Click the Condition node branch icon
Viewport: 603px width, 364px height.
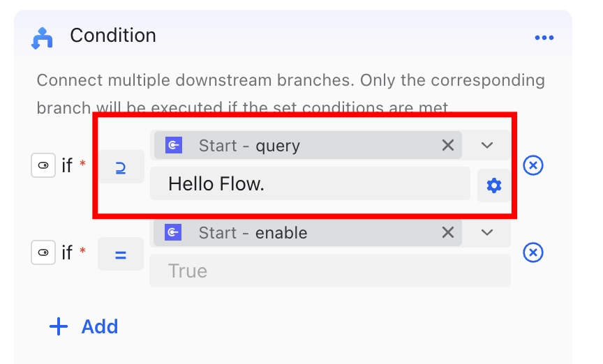pyautogui.click(x=42, y=38)
